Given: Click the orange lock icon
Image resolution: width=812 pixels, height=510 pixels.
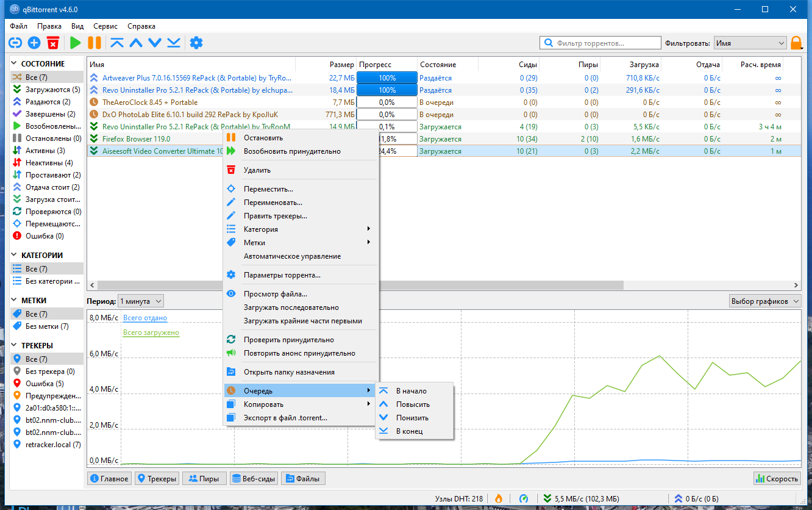Looking at the screenshot, I should [x=796, y=43].
